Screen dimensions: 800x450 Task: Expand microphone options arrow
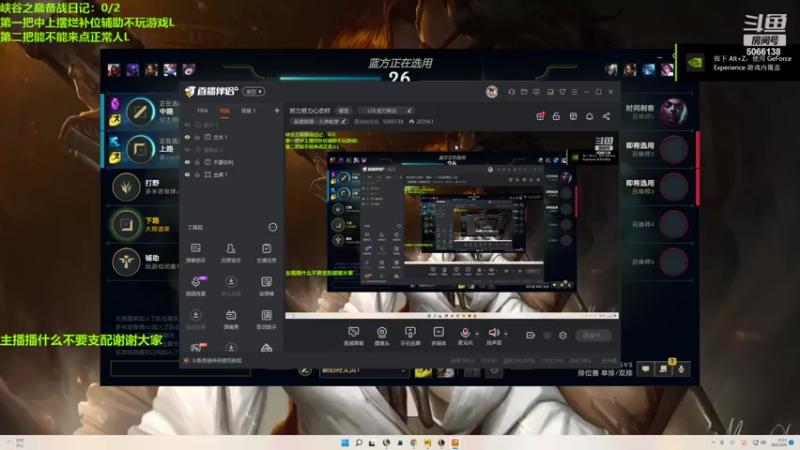click(x=477, y=334)
